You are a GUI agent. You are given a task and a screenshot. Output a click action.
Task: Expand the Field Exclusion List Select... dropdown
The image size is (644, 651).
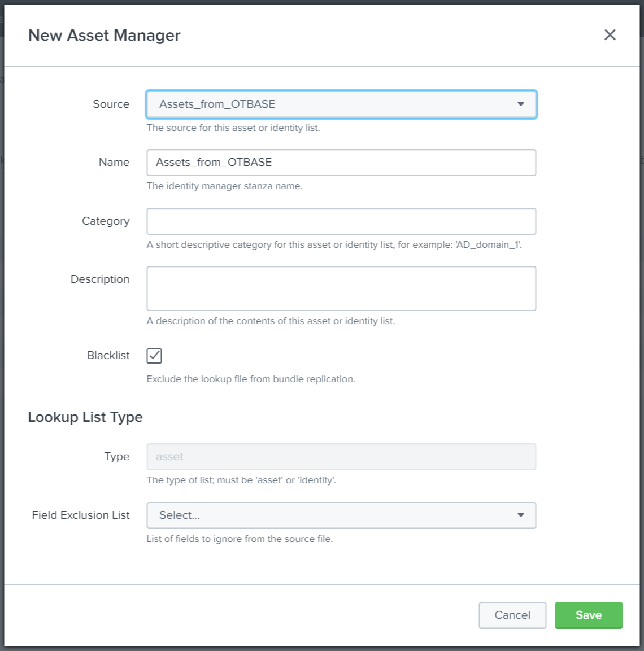pos(341,515)
